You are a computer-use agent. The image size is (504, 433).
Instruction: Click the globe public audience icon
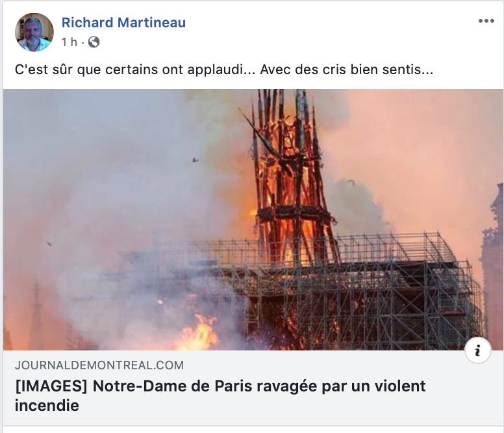(x=94, y=42)
